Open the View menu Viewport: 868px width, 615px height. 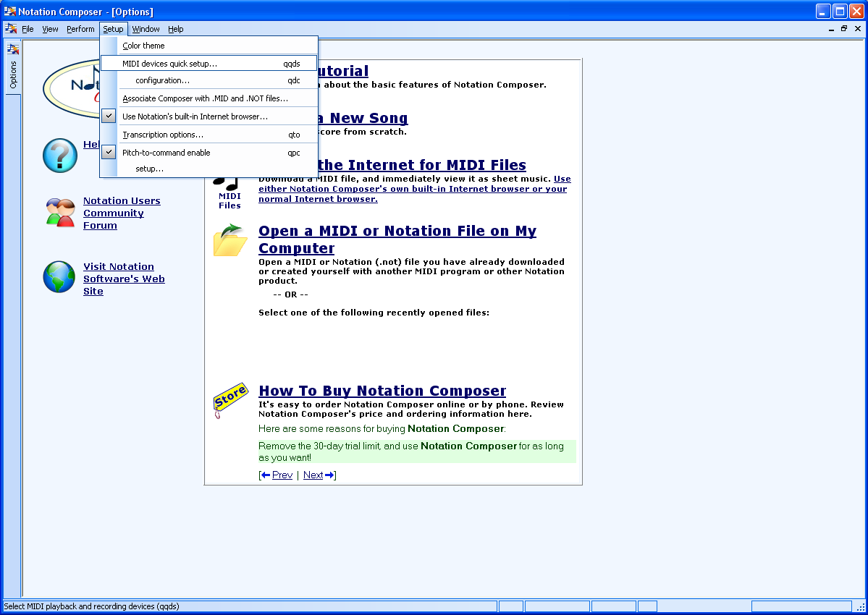click(x=50, y=29)
